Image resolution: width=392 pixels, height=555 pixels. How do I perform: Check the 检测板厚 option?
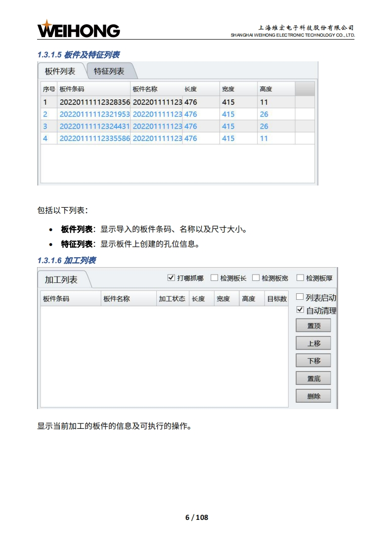pyautogui.click(x=300, y=278)
